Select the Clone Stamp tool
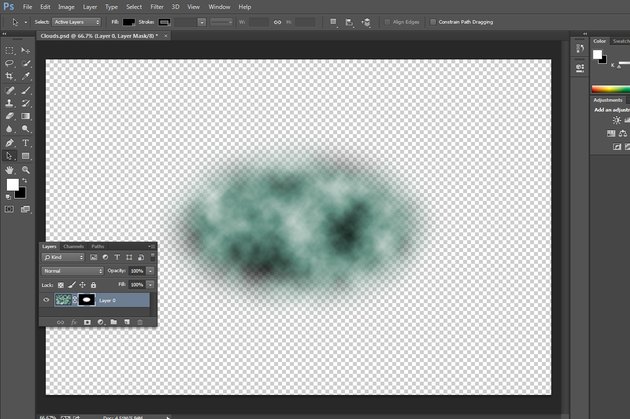630x419 pixels. click(9, 103)
